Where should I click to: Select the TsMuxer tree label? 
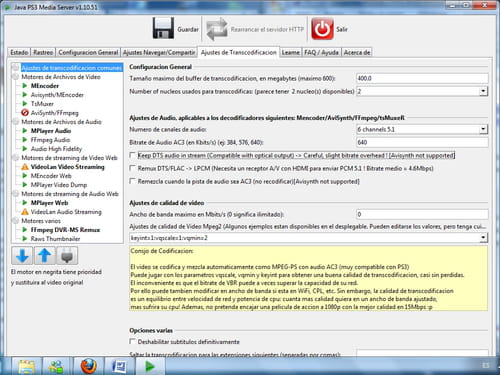tap(42, 104)
